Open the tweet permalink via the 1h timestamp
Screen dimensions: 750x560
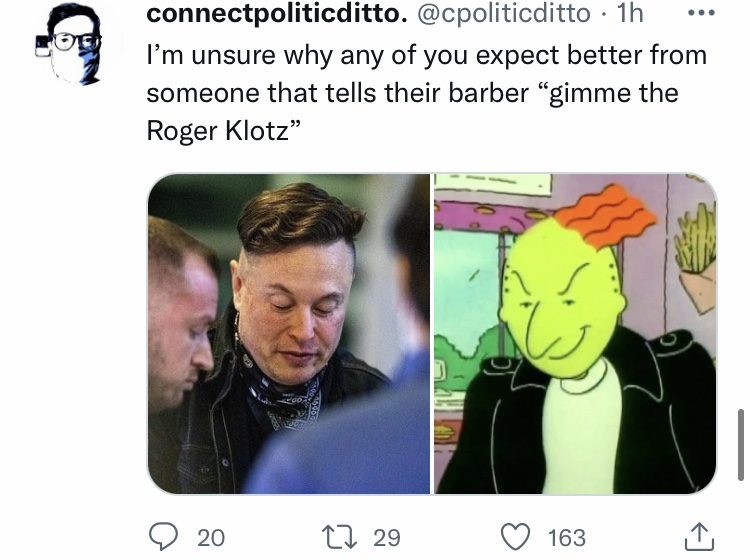pyautogui.click(x=630, y=13)
